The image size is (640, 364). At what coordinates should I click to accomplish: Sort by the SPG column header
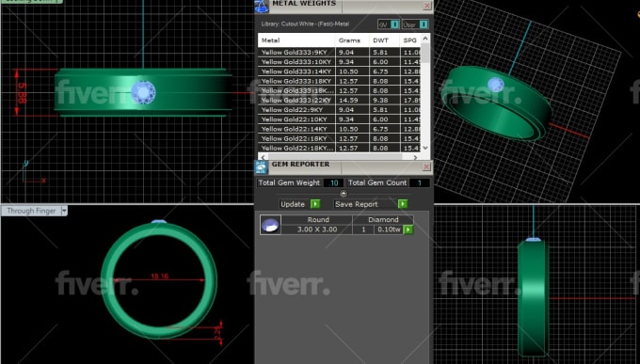[x=410, y=40]
